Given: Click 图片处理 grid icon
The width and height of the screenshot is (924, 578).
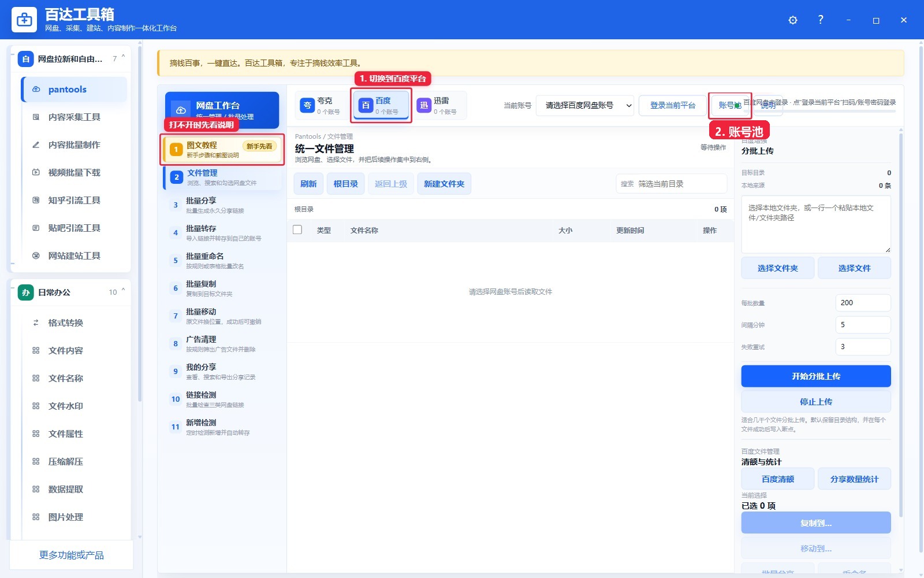Looking at the screenshot, I should pyautogui.click(x=36, y=517).
